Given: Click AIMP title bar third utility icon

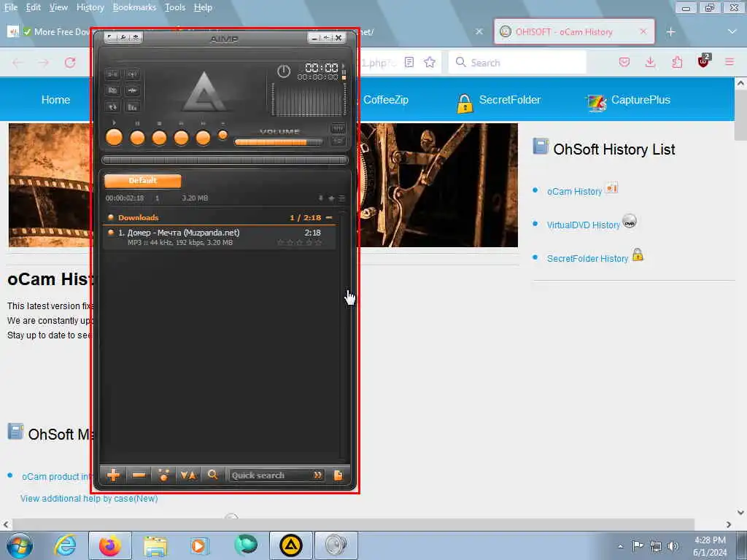Looking at the screenshot, I should point(135,37).
